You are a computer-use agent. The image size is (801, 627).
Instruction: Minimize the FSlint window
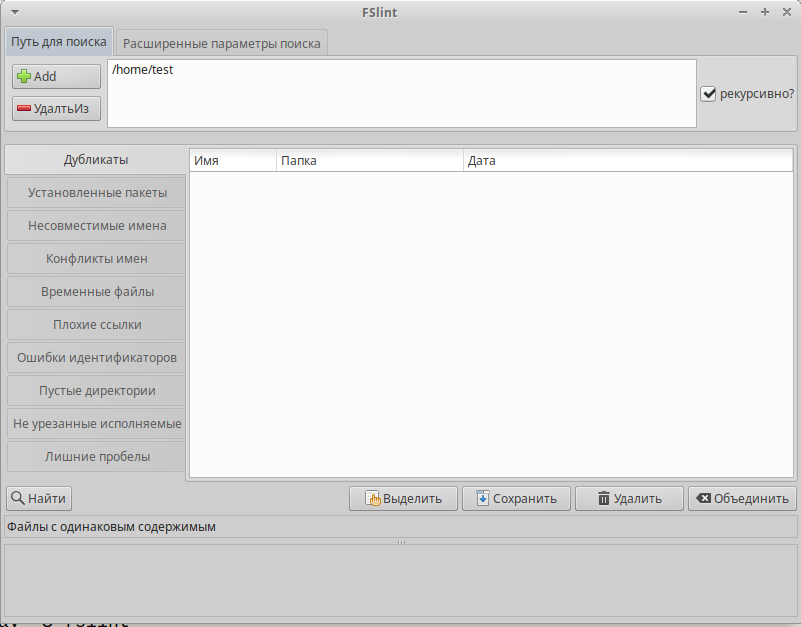click(x=743, y=12)
